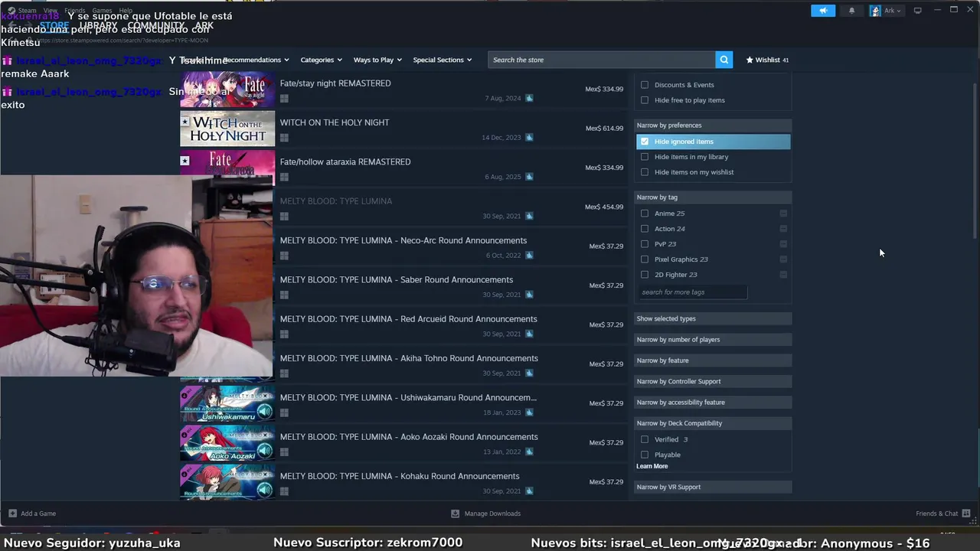Switch to the COMMUNITY tab
980x551 pixels.
pyautogui.click(x=156, y=25)
